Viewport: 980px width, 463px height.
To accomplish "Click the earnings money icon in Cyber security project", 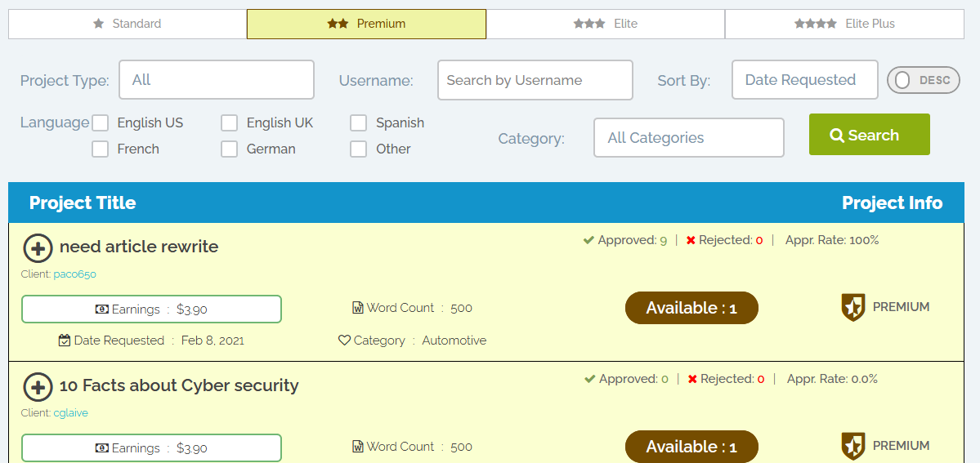I will (101, 448).
